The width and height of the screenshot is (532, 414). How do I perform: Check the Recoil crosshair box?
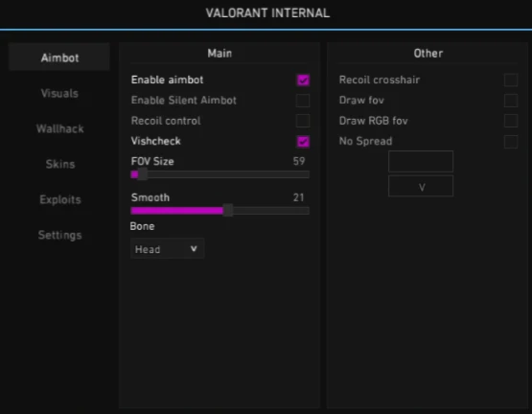click(x=511, y=80)
